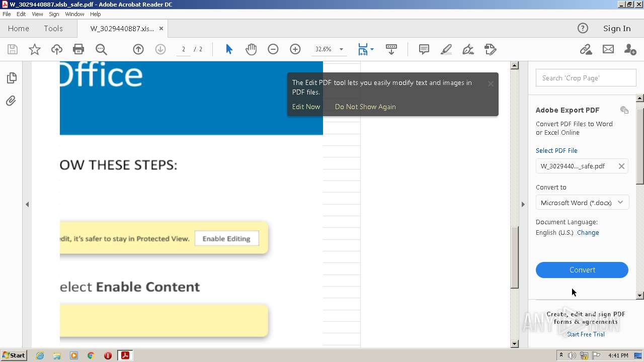Go to the previous page with the up arrow
644x362 pixels.
(138, 49)
